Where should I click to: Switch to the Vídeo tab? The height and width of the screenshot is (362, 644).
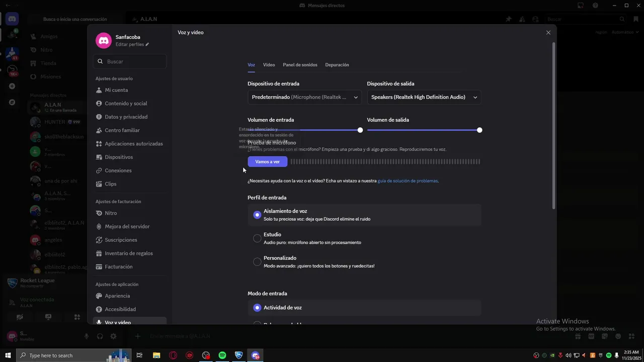click(x=269, y=65)
